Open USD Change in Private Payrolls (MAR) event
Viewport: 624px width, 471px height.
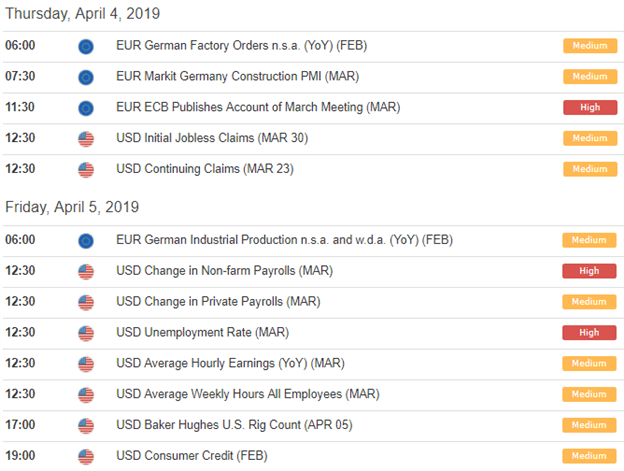pos(218,302)
